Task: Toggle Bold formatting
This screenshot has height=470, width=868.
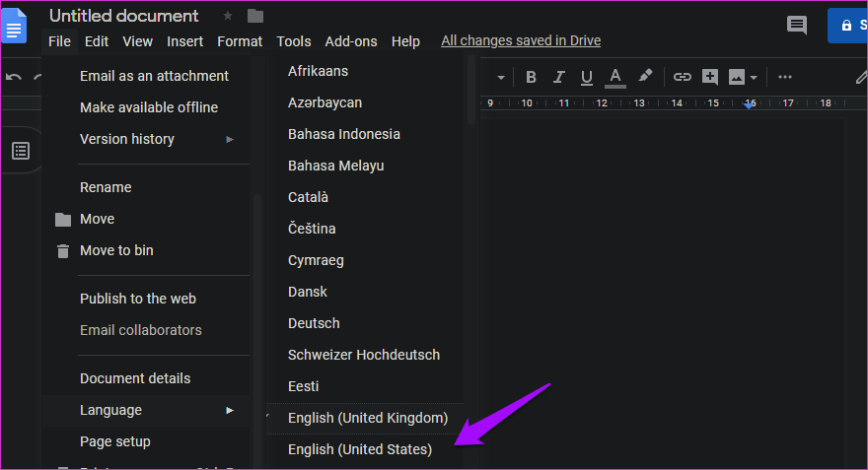Action: [x=531, y=78]
